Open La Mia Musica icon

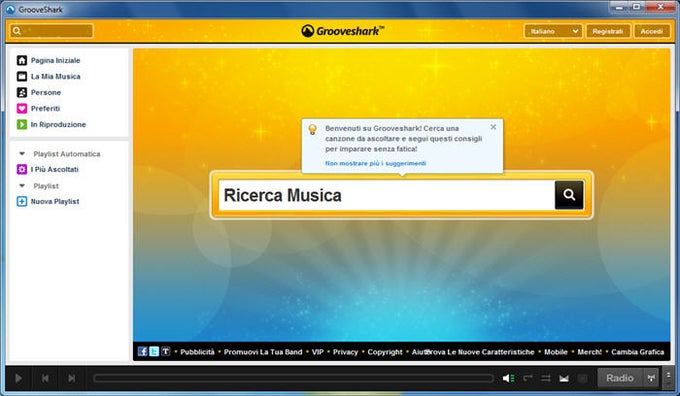pos(22,76)
